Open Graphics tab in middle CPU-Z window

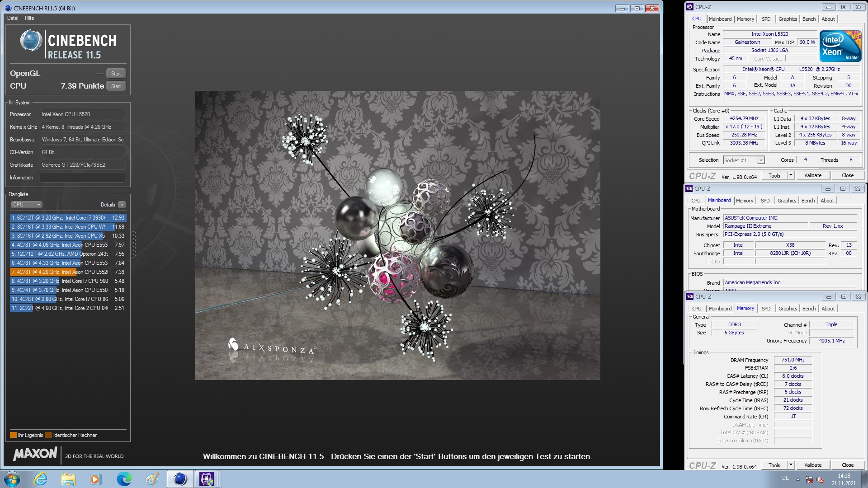tap(787, 201)
